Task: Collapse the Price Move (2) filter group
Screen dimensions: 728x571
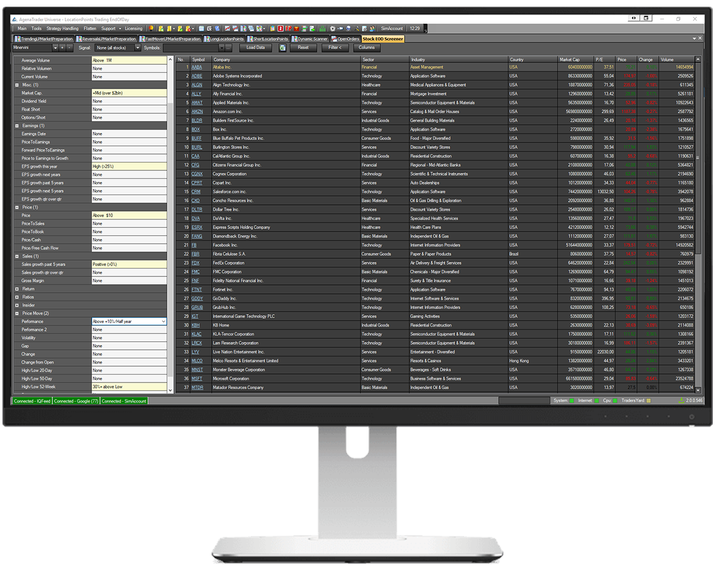Action: [x=16, y=313]
